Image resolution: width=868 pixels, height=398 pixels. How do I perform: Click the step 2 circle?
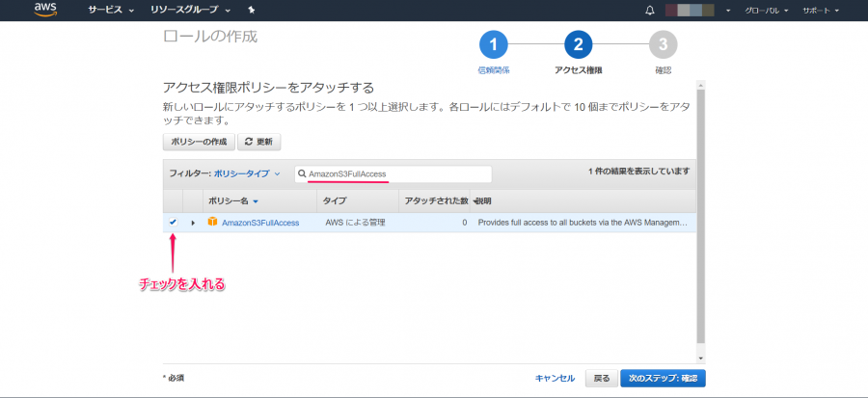coord(579,44)
